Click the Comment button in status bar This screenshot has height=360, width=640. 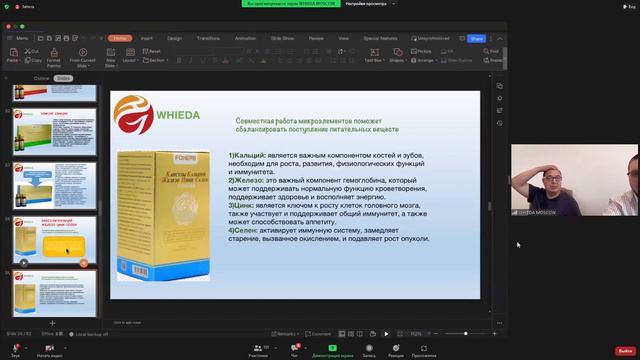click(318, 334)
